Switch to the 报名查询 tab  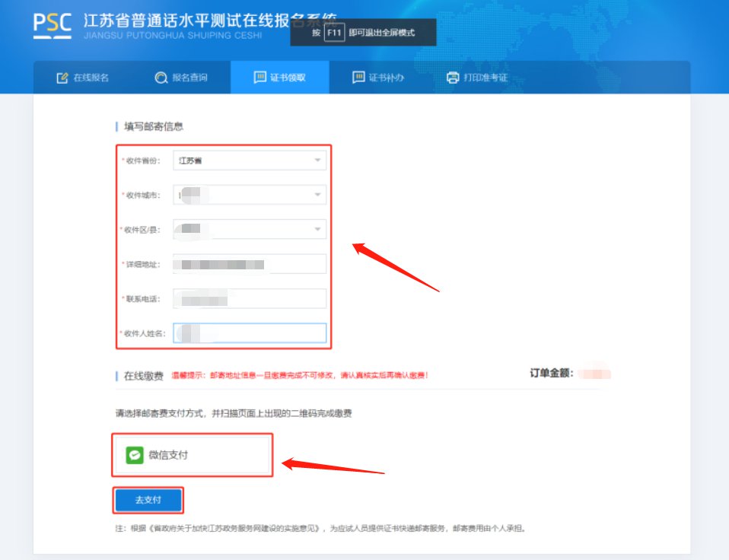181,78
